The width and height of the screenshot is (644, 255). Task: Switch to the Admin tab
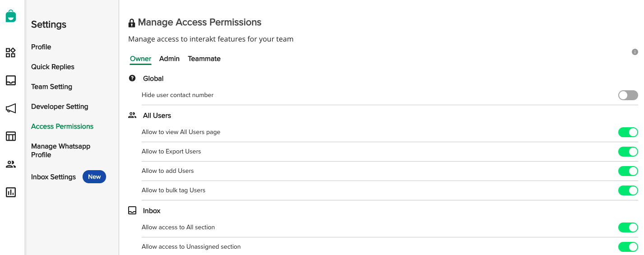click(169, 59)
